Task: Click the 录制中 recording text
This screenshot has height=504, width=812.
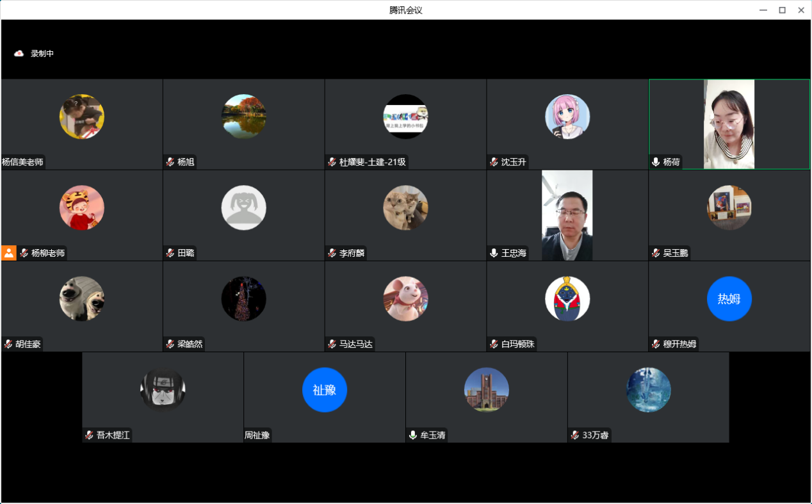Action: coord(42,54)
